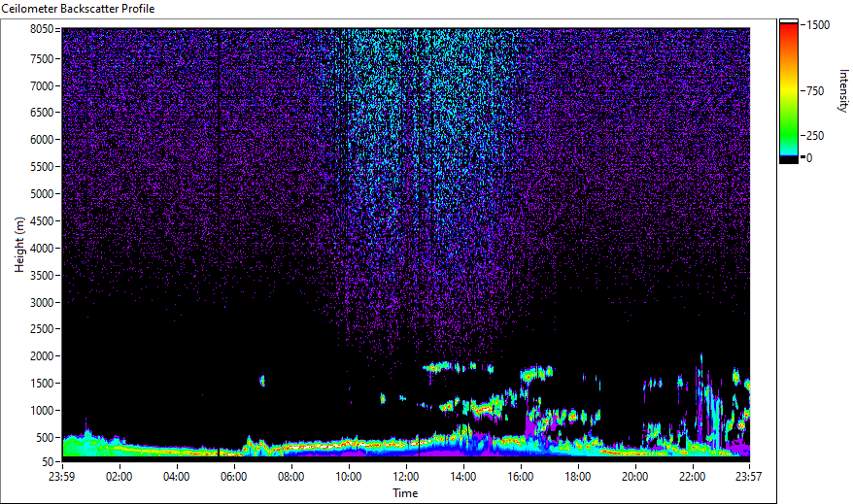The width and height of the screenshot is (853, 504).
Task: Click the 750 intensity scale label
Action: click(815, 91)
